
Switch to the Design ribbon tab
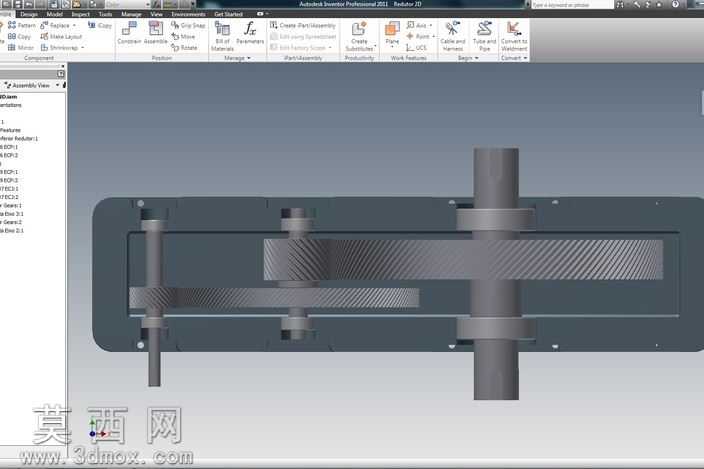(29, 14)
